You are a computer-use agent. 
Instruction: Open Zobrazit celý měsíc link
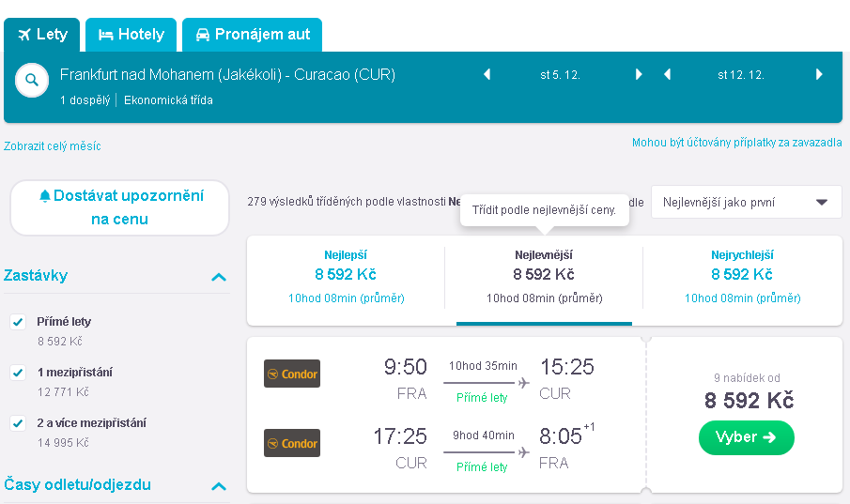[52, 145]
